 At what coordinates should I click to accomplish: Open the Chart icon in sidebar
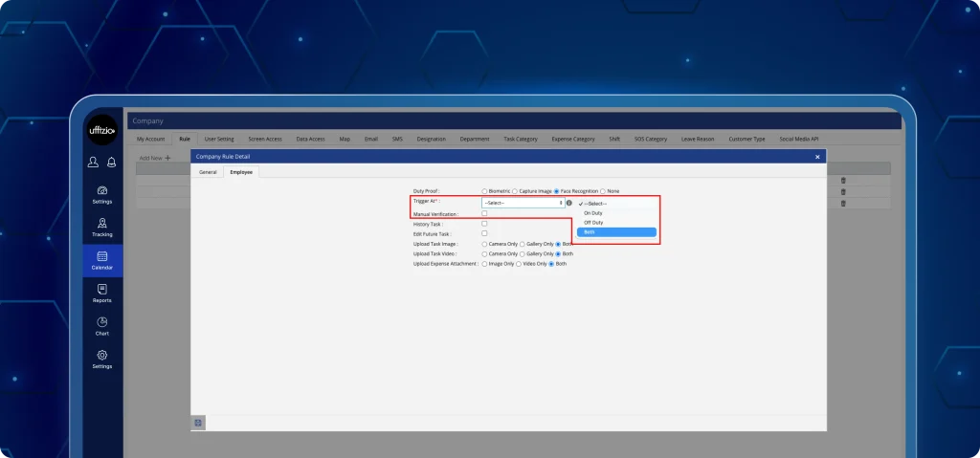102,325
